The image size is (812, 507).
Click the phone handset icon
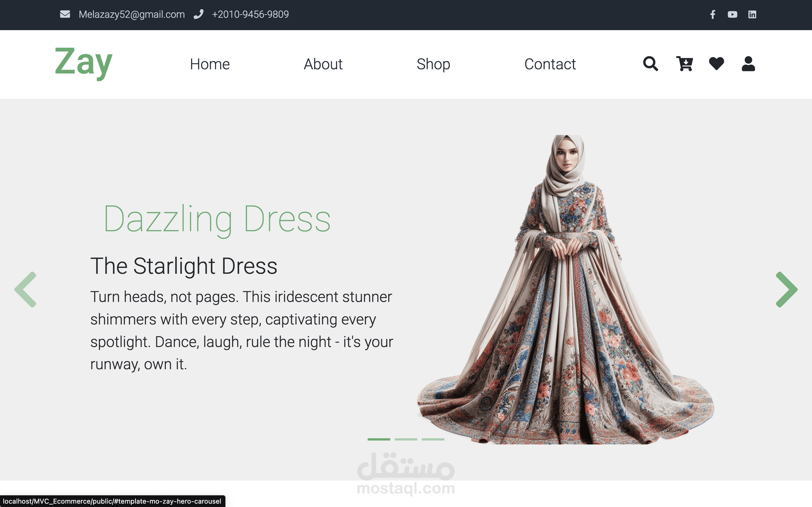pos(199,14)
